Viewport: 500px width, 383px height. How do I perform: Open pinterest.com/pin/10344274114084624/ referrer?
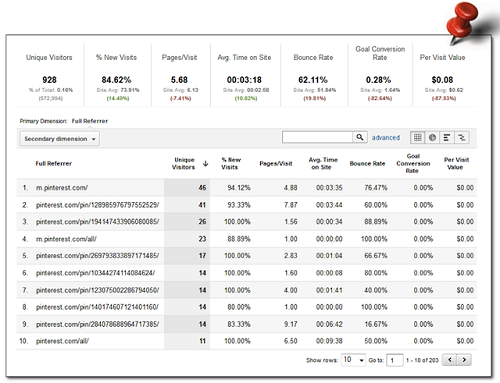coord(95,273)
